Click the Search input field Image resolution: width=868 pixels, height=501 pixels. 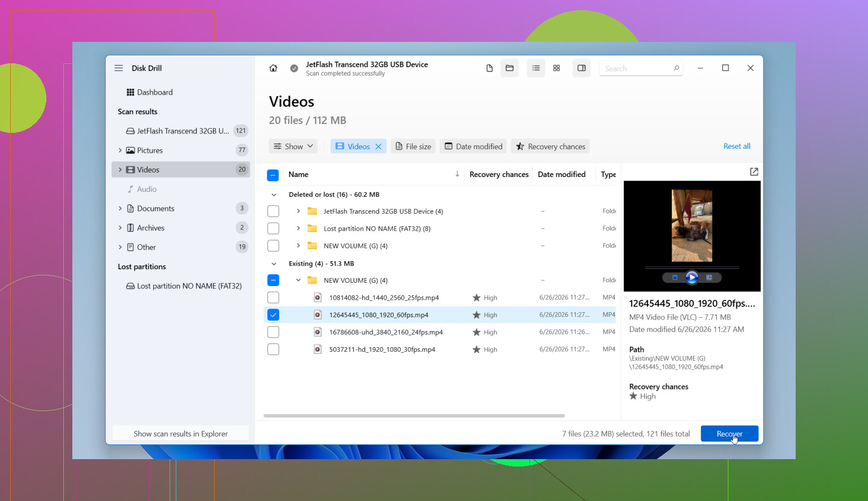tap(637, 68)
